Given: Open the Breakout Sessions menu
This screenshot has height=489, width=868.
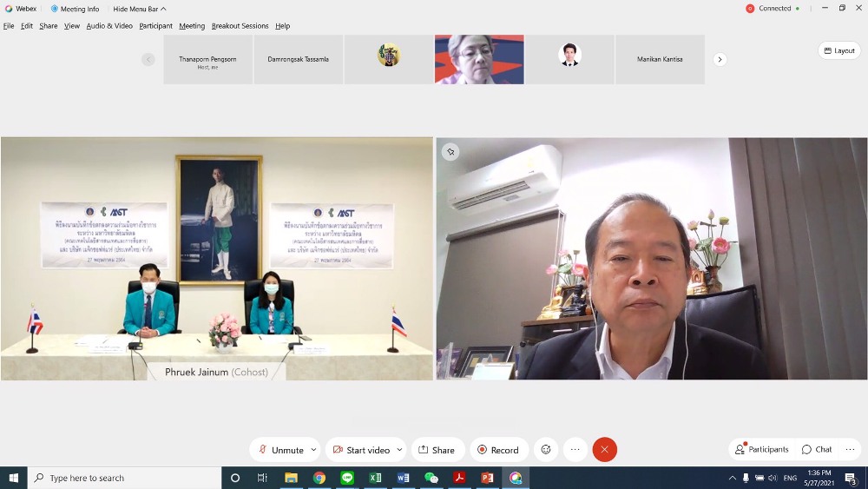Looking at the screenshot, I should 240,26.
